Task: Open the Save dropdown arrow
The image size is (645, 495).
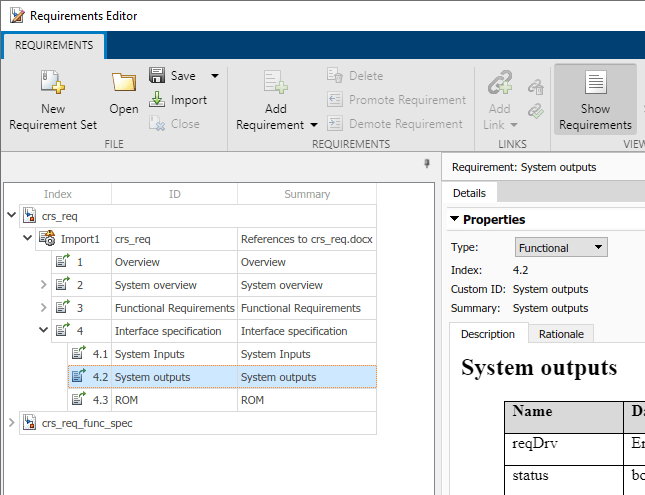Action: point(214,76)
